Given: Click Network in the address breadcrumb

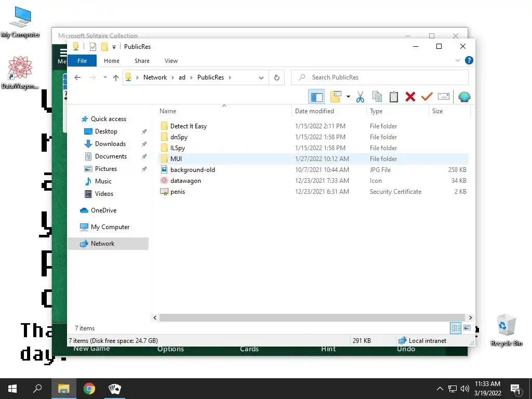Looking at the screenshot, I should click(155, 77).
